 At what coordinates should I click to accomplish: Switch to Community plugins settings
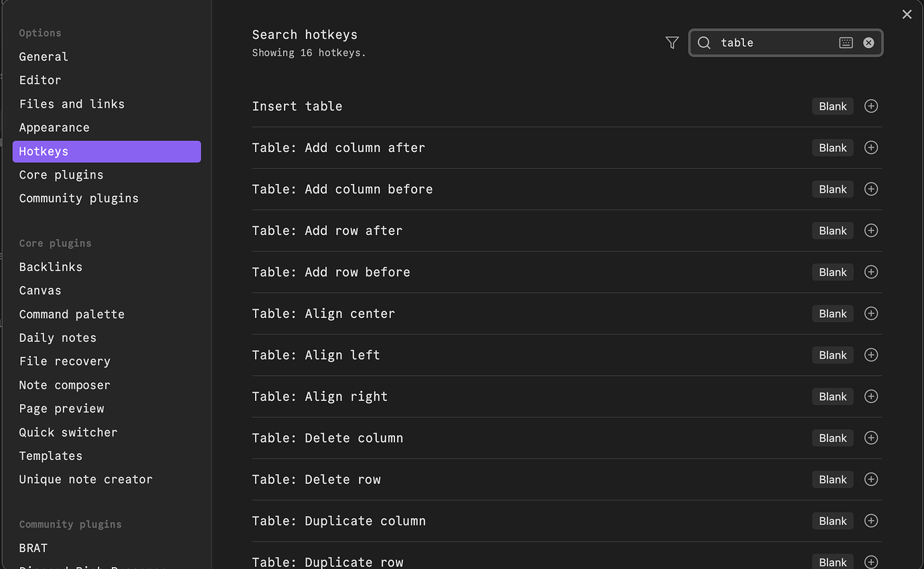(78, 199)
